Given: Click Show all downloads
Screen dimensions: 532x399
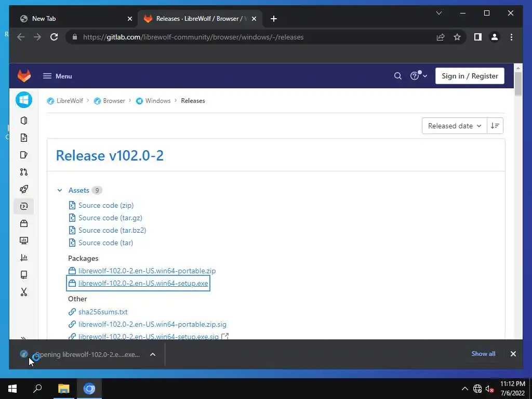Looking at the screenshot, I should (x=483, y=353).
